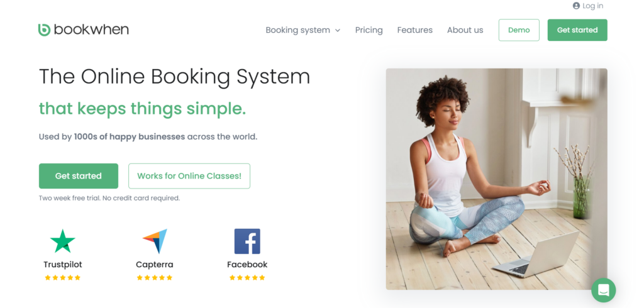Image resolution: width=644 pixels, height=308 pixels.
Task: Click the Facebook five-star rating
Action: (247, 277)
